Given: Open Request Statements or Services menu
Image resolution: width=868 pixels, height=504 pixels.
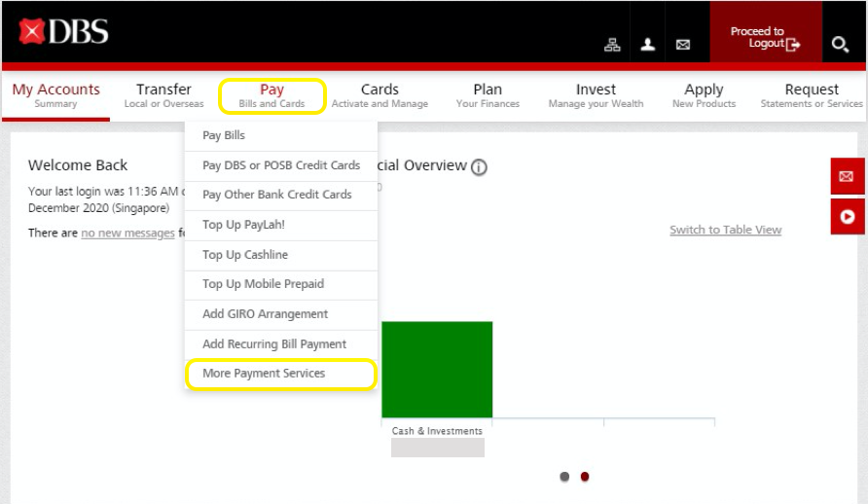Looking at the screenshot, I should (812, 95).
